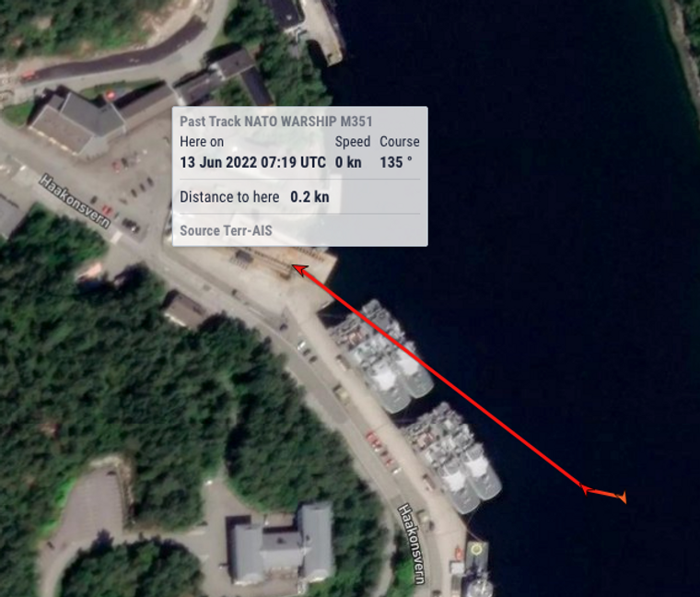The image size is (700, 597).
Task: Select the red arrowhead at track's southeast end
Action: [586, 490]
